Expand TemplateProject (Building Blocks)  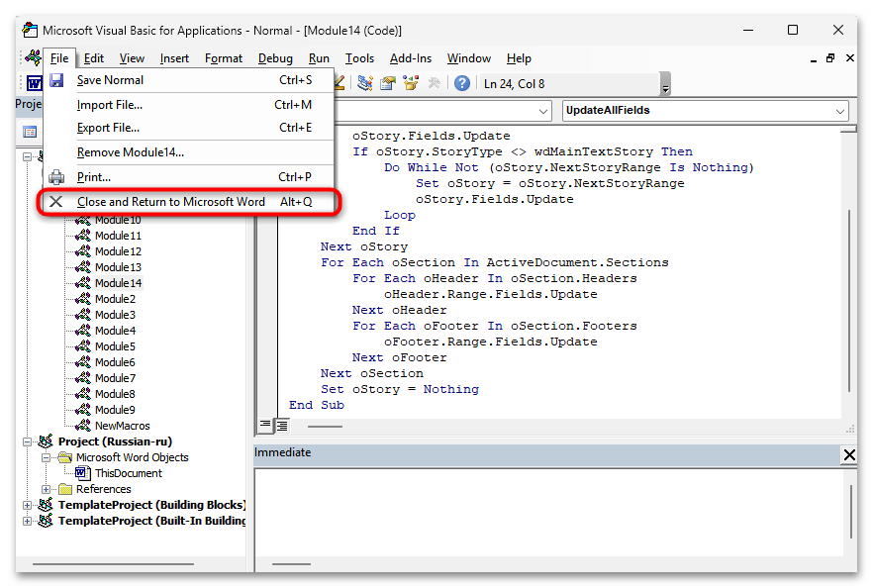click(x=27, y=505)
